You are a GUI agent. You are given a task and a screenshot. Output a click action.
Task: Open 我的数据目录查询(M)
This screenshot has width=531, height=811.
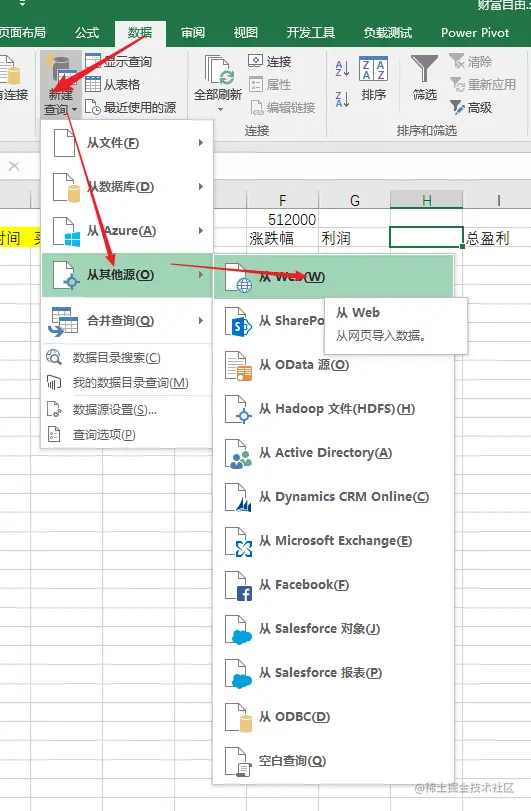(127, 383)
